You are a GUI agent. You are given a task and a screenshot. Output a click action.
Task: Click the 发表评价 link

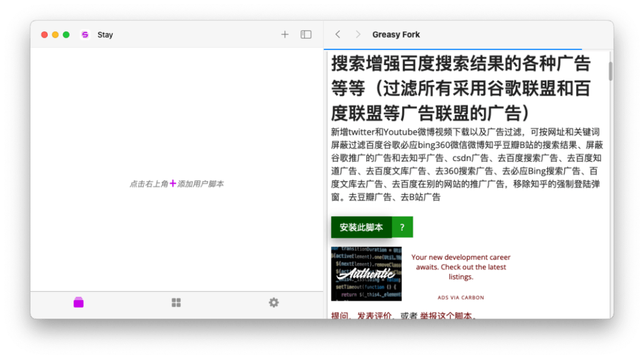(374, 315)
